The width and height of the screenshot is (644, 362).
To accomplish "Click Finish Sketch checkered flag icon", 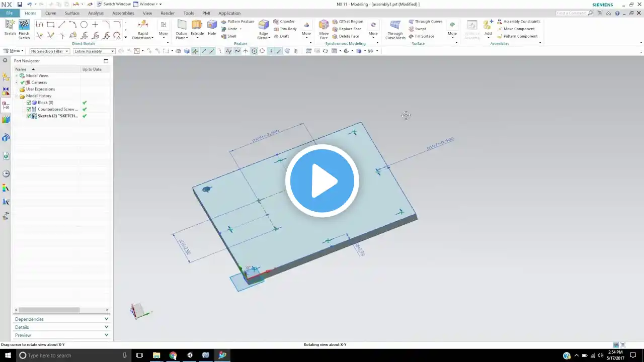I will pyautogui.click(x=24, y=25).
